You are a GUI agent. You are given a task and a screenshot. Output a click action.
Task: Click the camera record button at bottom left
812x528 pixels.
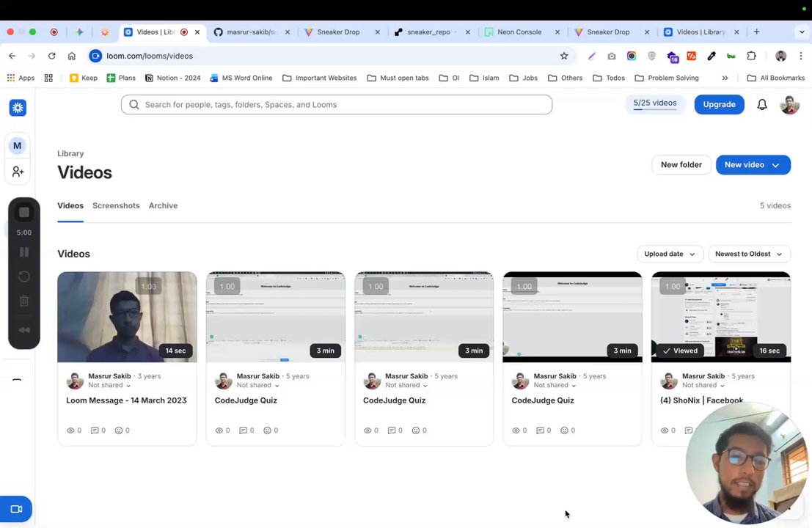pos(16,509)
